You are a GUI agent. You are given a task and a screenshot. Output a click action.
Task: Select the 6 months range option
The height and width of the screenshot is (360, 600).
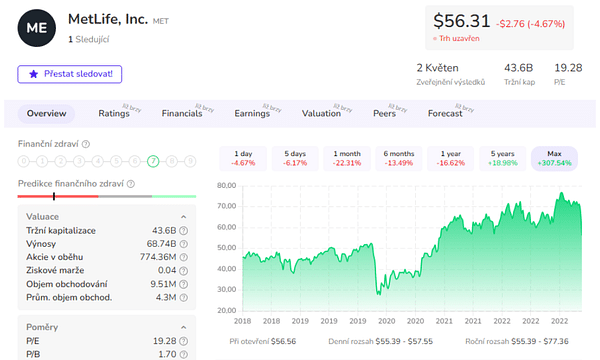399,158
